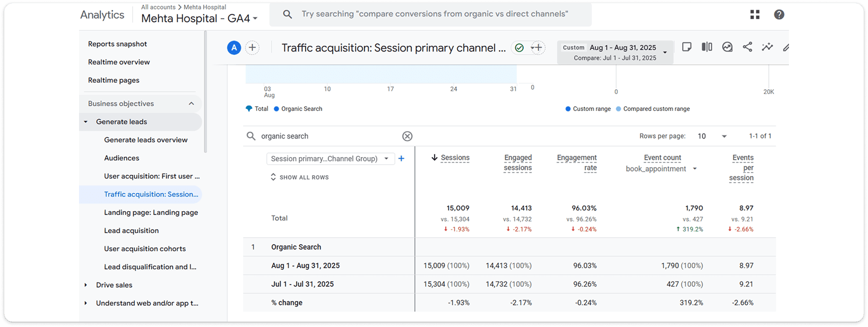This screenshot has width=868, height=327.
Task: Open Lead acquisition report
Action: pyautogui.click(x=132, y=230)
